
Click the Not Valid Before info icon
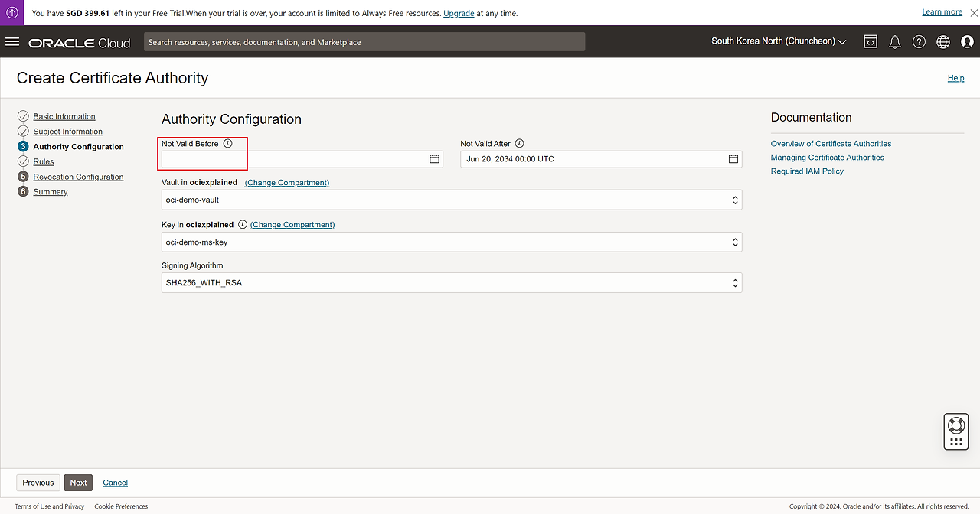(x=227, y=144)
